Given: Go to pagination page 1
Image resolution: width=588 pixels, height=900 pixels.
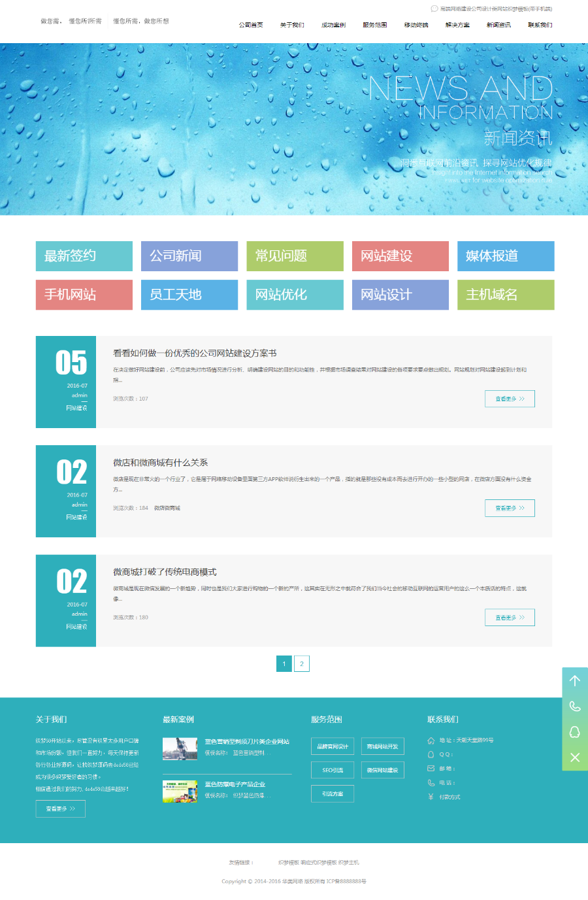Looking at the screenshot, I should tap(284, 663).
